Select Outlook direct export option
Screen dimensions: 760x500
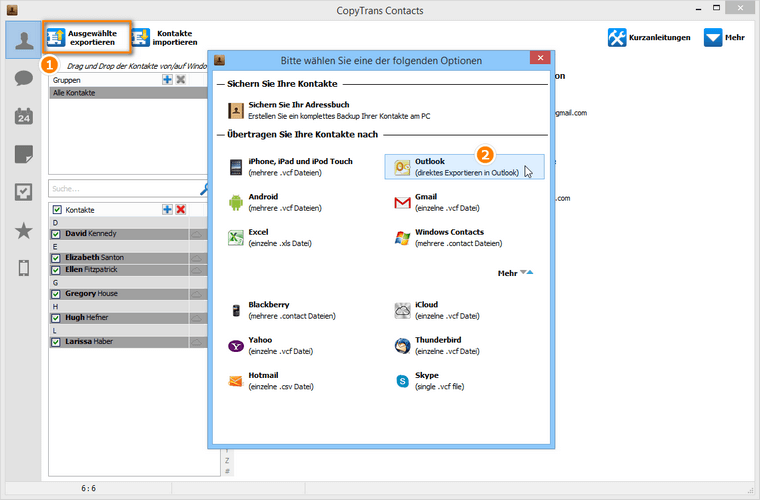point(464,167)
